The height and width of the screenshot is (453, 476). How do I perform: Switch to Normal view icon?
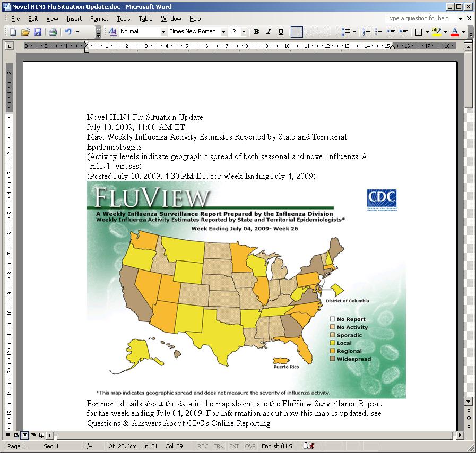click(8, 435)
